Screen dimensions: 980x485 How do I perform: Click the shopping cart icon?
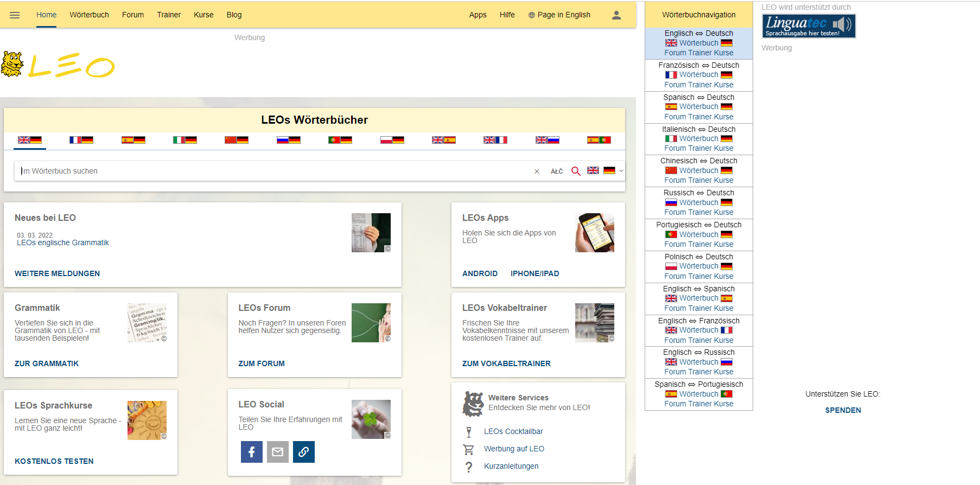pos(468,449)
